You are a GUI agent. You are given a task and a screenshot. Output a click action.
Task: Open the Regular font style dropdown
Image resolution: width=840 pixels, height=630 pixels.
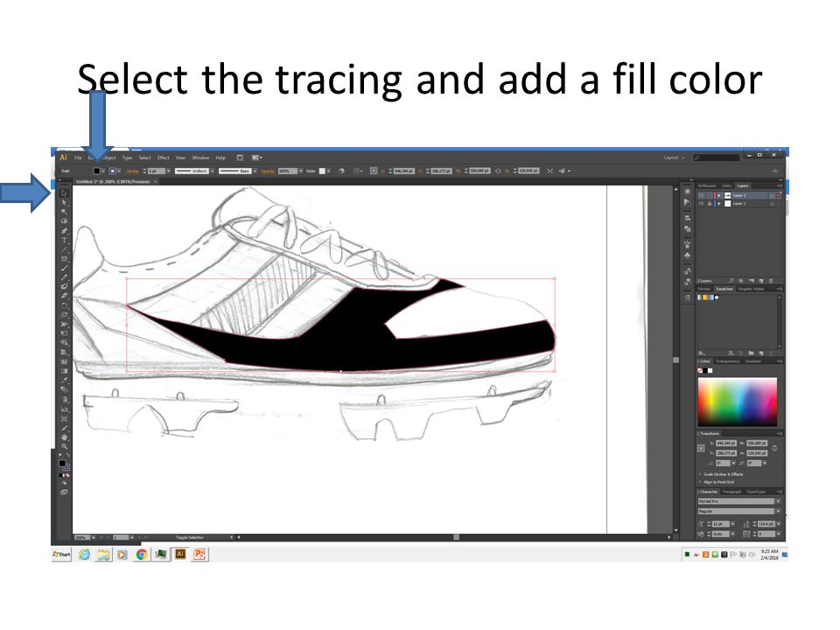pyautogui.click(x=778, y=511)
